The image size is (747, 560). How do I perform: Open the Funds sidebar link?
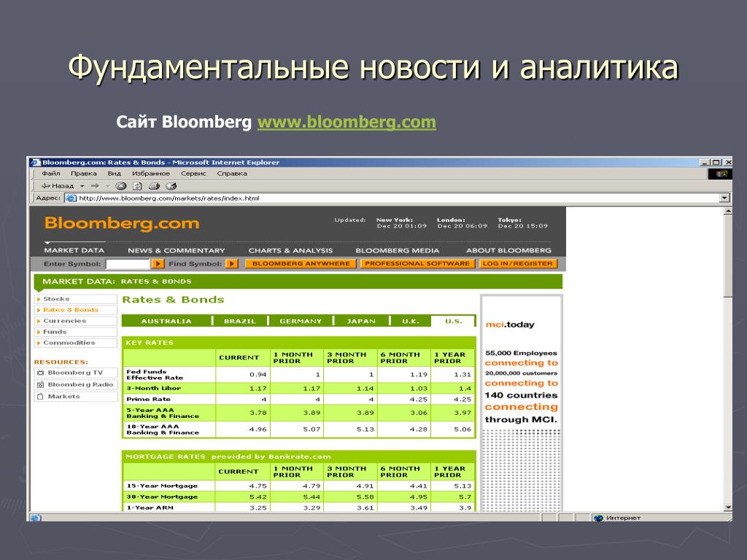pyautogui.click(x=76, y=332)
